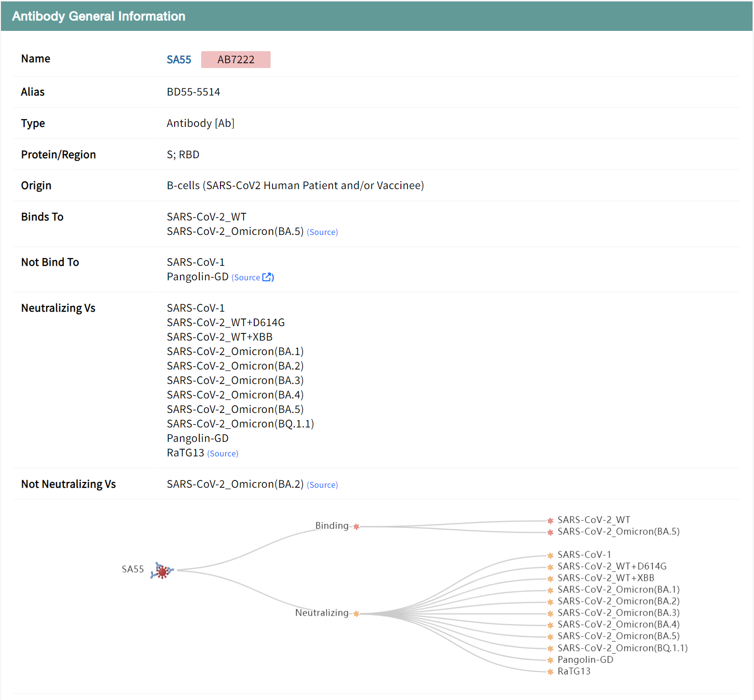Click the SA55 antibody virus icon

coord(162,571)
